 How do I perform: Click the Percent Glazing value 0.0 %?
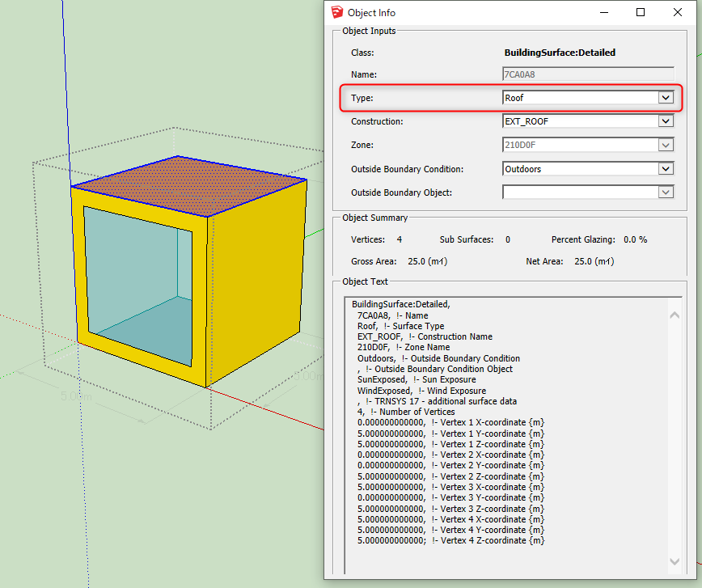click(636, 239)
